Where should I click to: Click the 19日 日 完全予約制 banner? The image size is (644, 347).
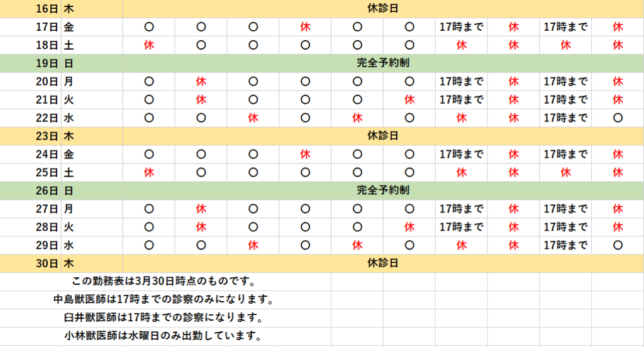click(x=382, y=63)
